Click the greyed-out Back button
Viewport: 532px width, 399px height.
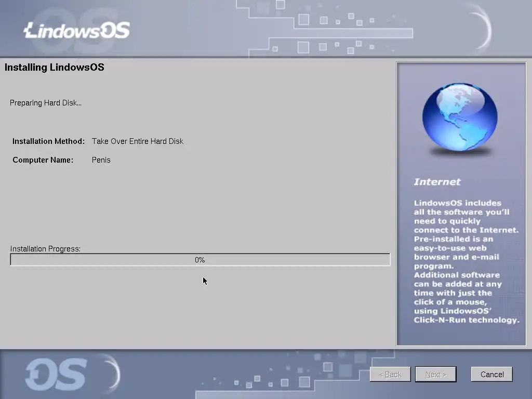390,374
